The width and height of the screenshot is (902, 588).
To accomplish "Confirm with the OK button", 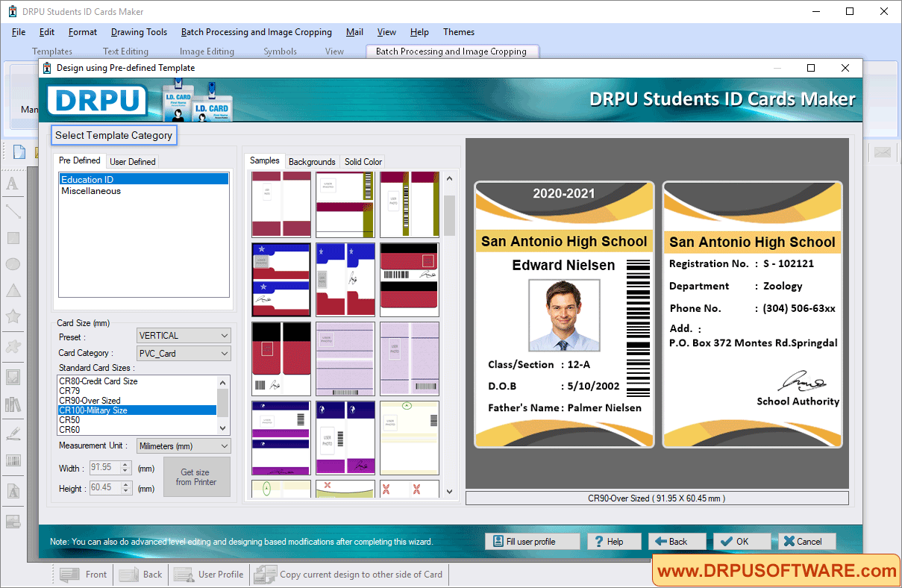I will coord(742,542).
